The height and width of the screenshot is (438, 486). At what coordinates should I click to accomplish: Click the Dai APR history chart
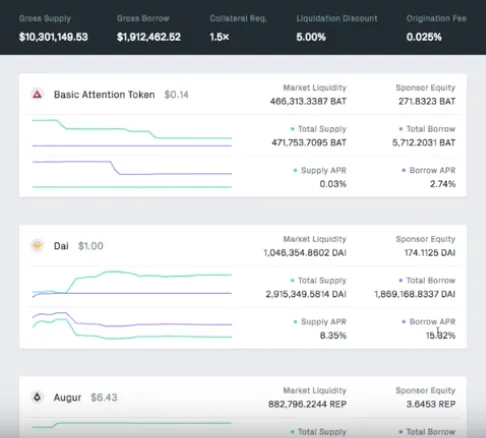[x=132, y=326]
